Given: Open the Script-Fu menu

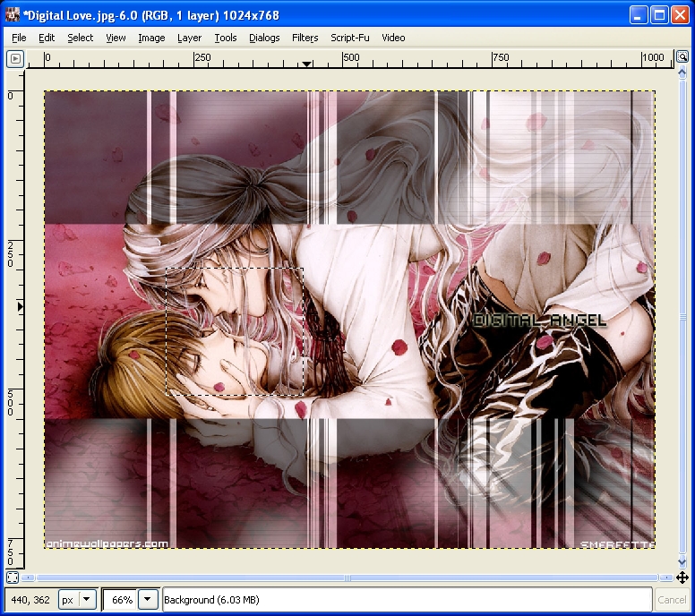Looking at the screenshot, I should click(349, 38).
